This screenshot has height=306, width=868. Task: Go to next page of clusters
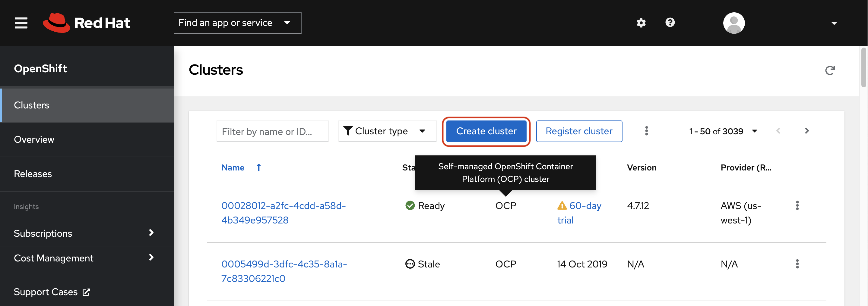pos(807,131)
